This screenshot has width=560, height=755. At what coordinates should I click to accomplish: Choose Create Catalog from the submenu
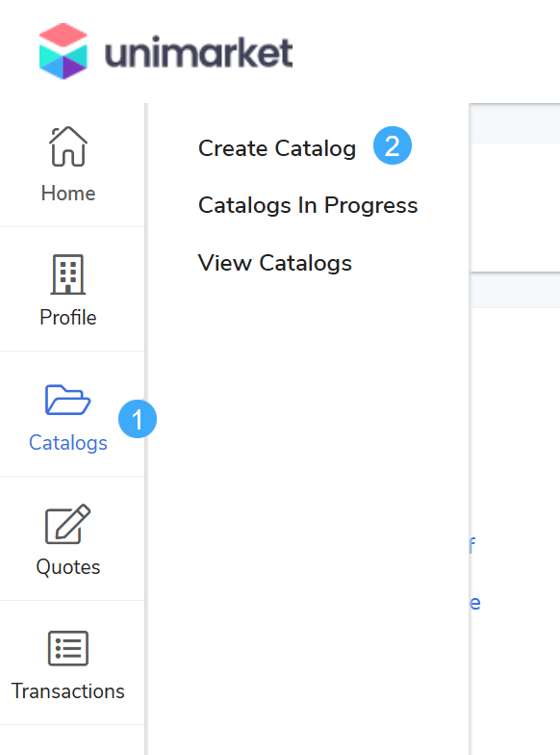[x=277, y=148]
